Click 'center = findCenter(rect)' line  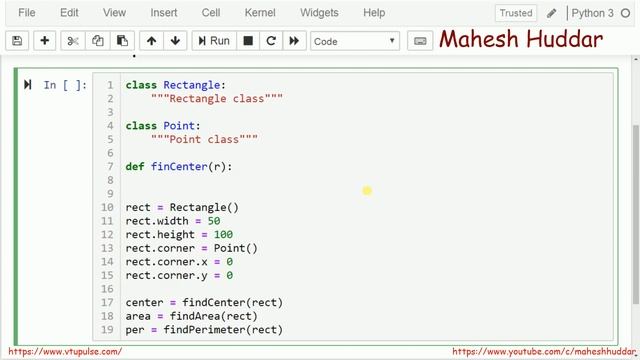click(204, 302)
